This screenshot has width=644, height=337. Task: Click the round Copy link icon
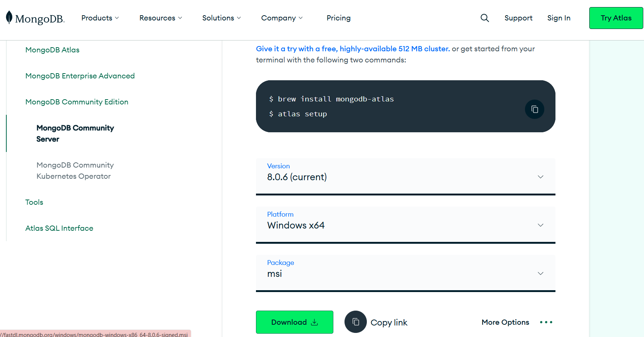tap(356, 322)
